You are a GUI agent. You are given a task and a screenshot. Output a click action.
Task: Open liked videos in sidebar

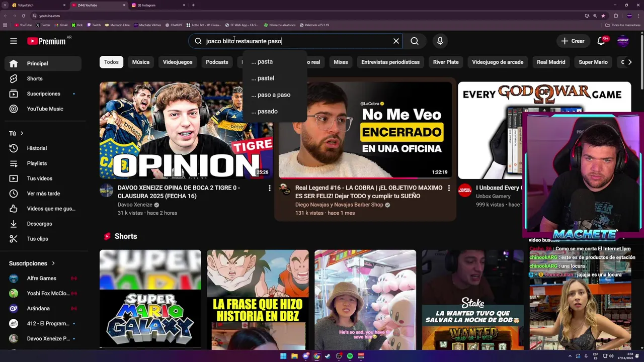pos(43,209)
